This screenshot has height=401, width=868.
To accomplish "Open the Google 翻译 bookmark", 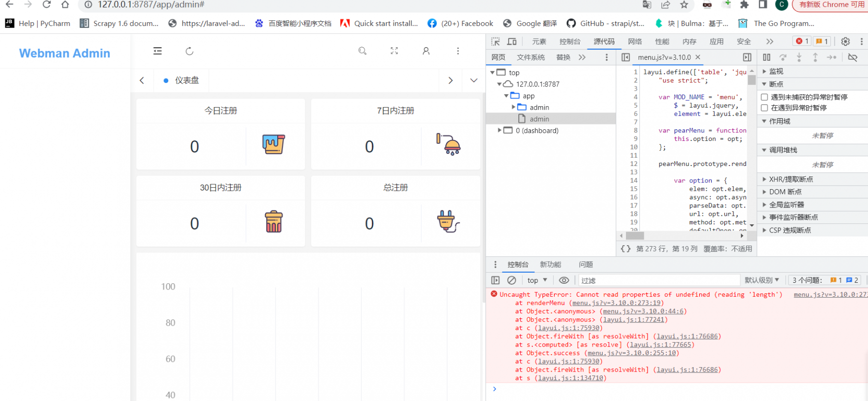I will coord(530,23).
